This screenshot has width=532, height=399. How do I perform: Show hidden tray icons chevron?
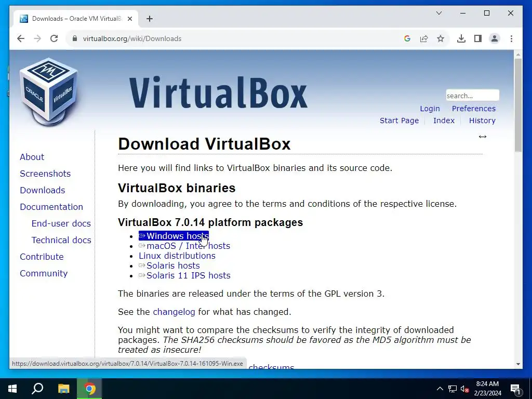coord(440,389)
